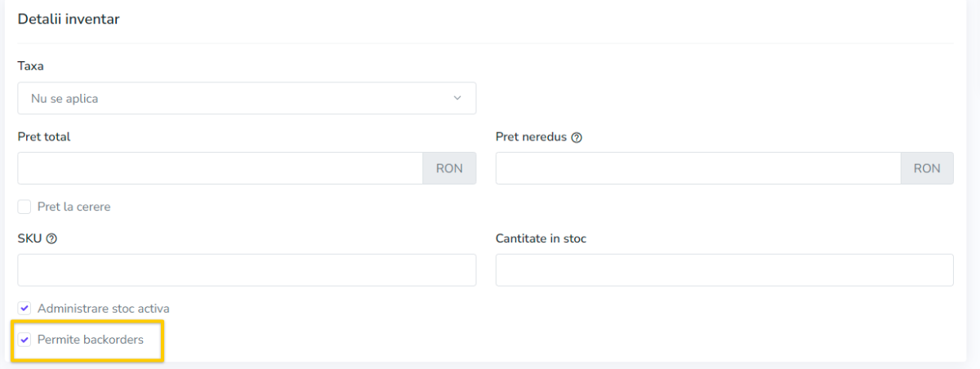980x369 pixels.
Task: Select the SKU text field
Action: pyautogui.click(x=247, y=270)
